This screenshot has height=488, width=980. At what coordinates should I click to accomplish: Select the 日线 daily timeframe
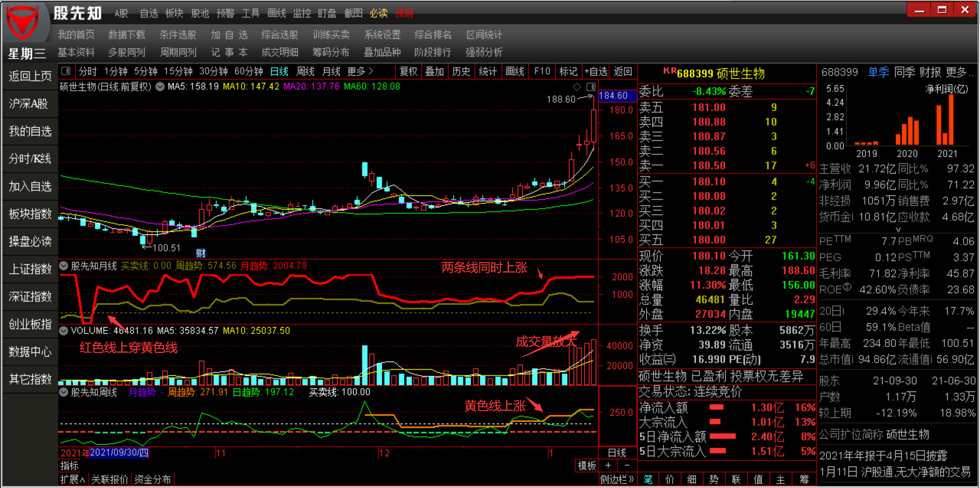click(279, 71)
